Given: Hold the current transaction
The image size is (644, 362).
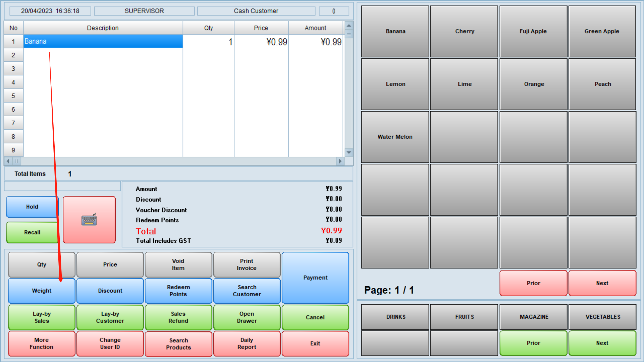Looking at the screenshot, I should [x=32, y=207].
